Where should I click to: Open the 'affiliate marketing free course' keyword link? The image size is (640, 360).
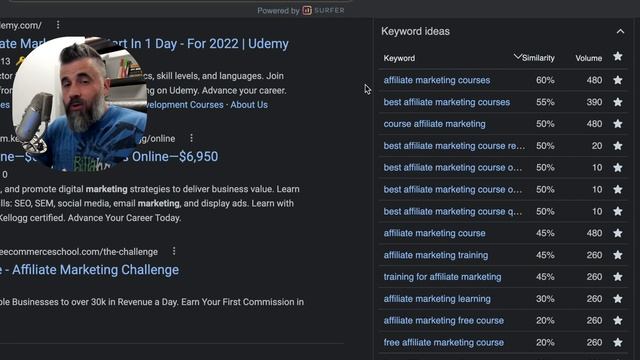(443, 320)
